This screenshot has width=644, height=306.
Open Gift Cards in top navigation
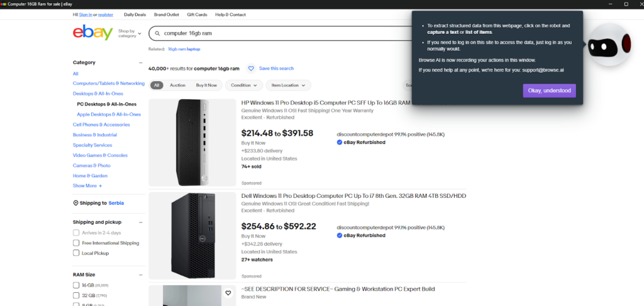point(197,15)
